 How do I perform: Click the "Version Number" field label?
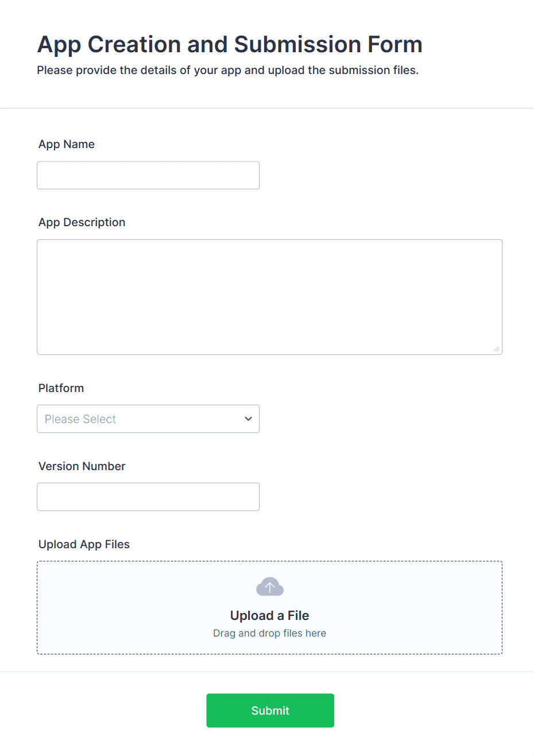click(x=82, y=466)
